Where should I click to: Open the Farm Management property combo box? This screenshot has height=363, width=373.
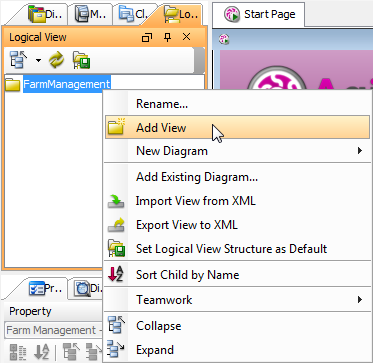pos(53,330)
